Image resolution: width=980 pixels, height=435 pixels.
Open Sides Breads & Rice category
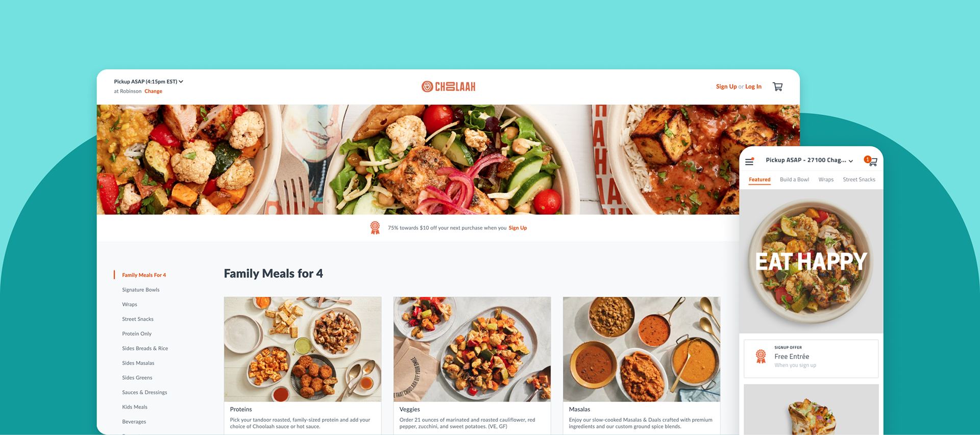point(145,348)
